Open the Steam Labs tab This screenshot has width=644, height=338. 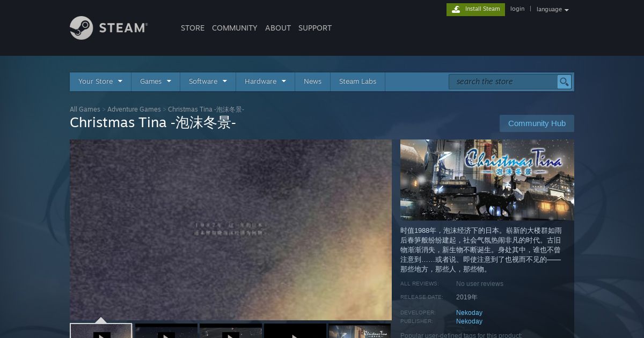click(357, 82)
